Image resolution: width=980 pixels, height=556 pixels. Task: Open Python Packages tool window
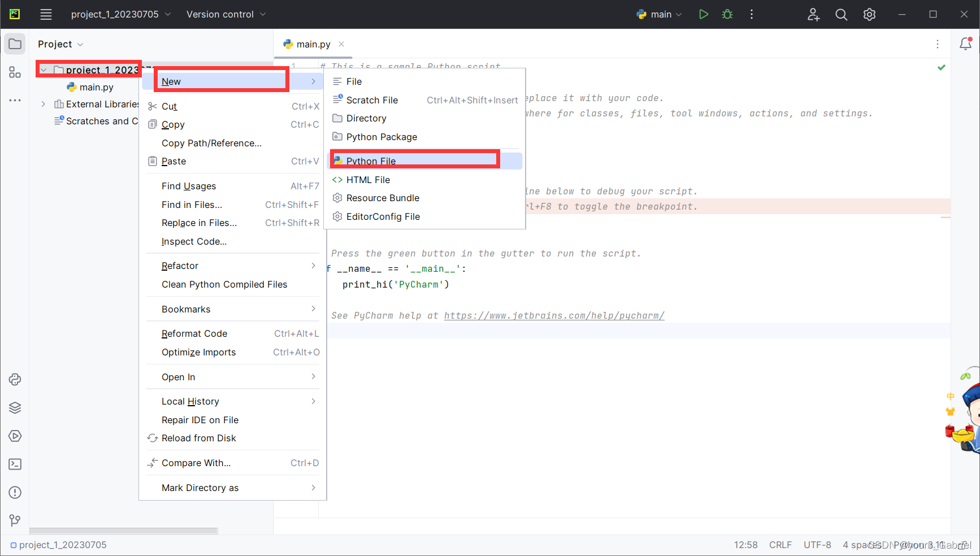pyautogui.click(x=15, y=407)
